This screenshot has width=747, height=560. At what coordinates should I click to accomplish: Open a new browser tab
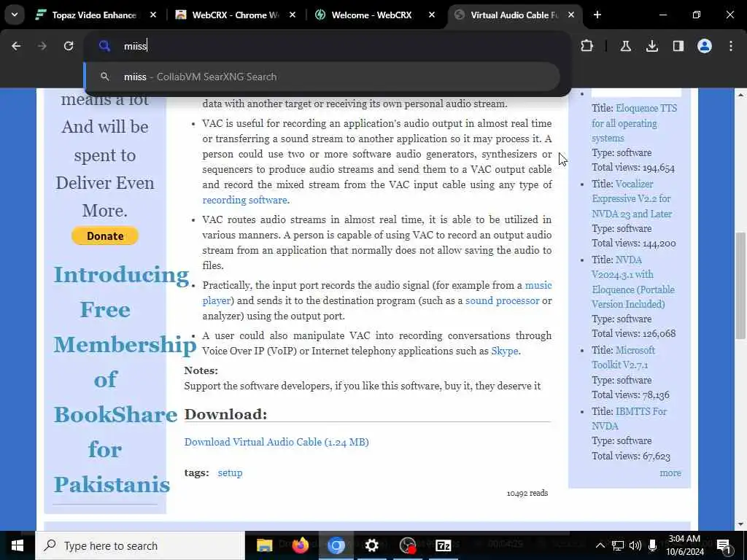(x=597, y=15)
